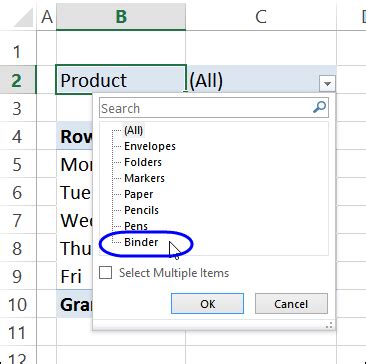Select Paper in the filter list
Viewport: 366px width, 364px height.
(139, 194)
